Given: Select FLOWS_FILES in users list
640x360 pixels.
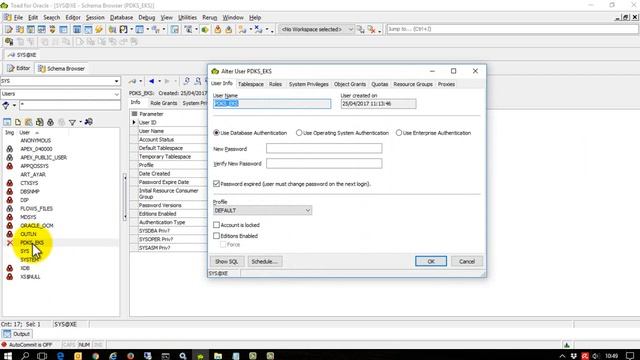Looking at the screenshot, I should [x=36, y=209].
